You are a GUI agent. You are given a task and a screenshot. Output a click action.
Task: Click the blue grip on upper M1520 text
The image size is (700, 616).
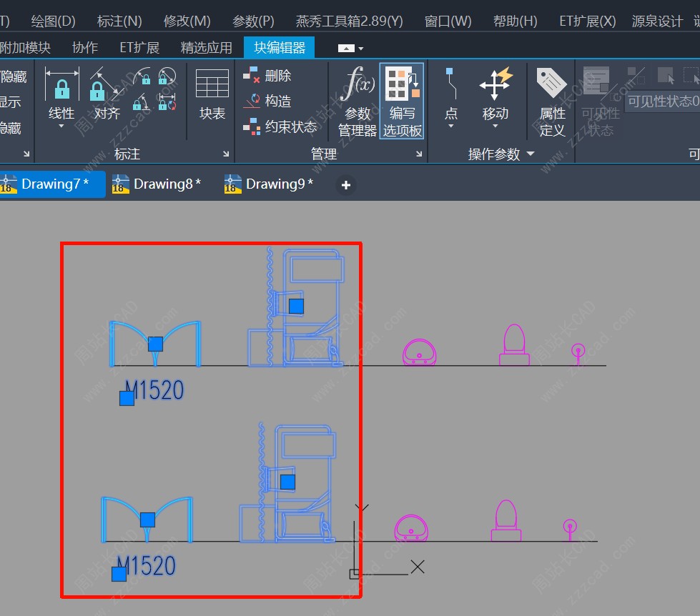(x=127, y=398)
